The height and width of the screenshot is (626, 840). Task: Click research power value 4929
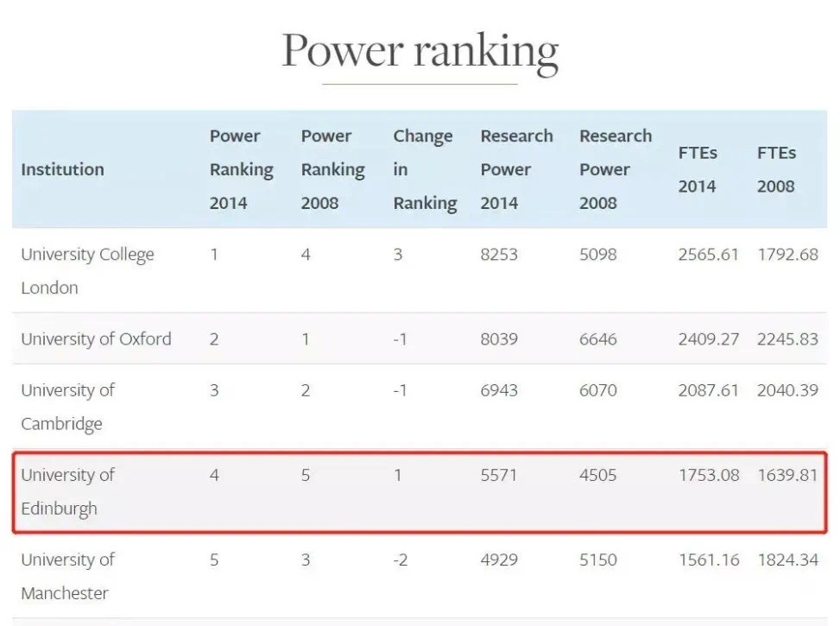click(499, 560)
